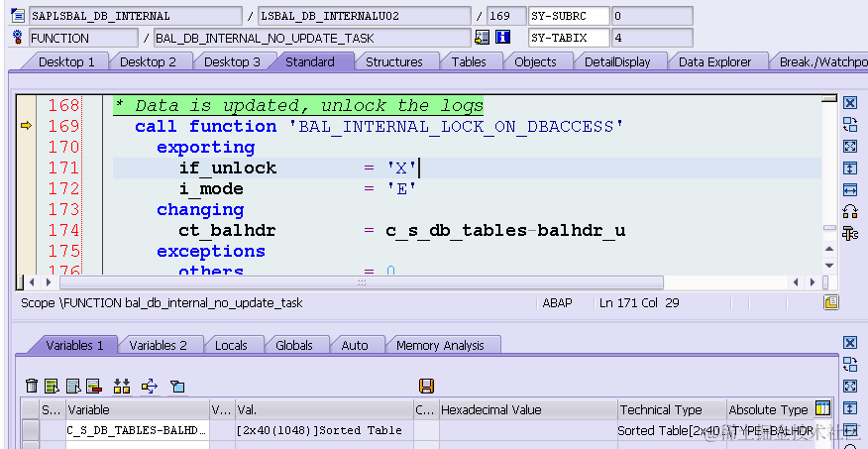Switch to Desktop 1 tab
This screenshot has width=868, height=449.
pos(66,62)
